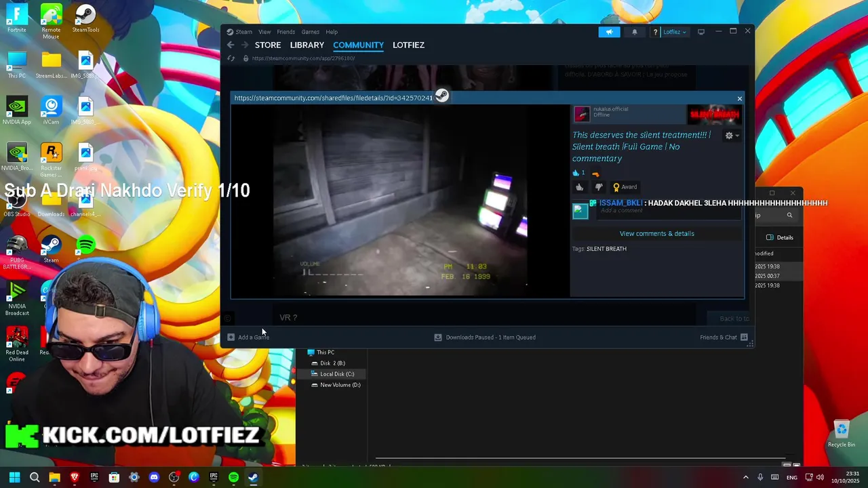Open Brave browser from taskbar
The image size is (868, 488).
point(75,477)
